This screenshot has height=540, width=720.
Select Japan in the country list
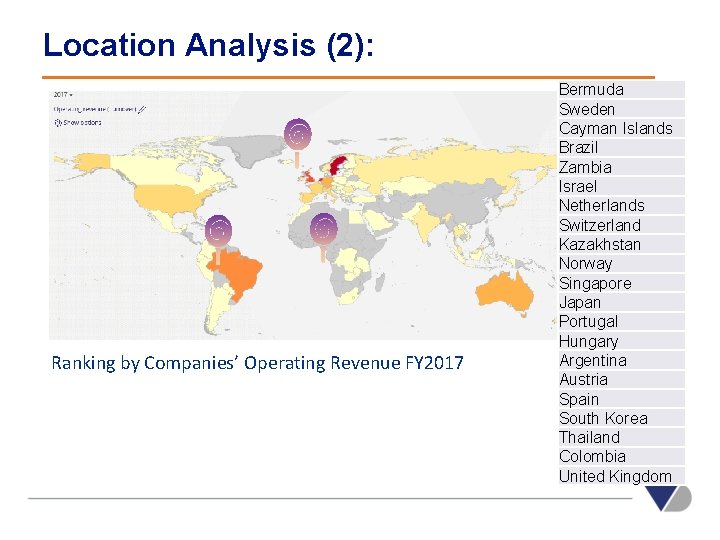pyautogui.click(x=622, y=303)
